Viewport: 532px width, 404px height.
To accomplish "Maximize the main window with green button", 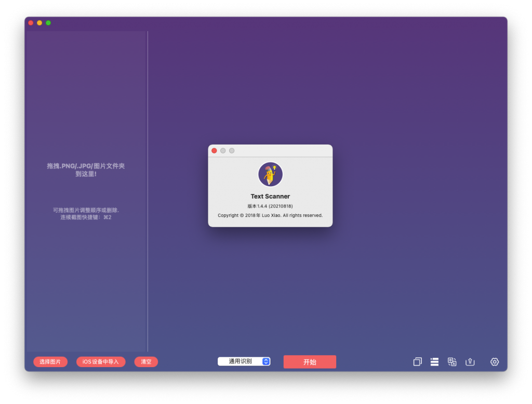I will (x=48, y=23).
